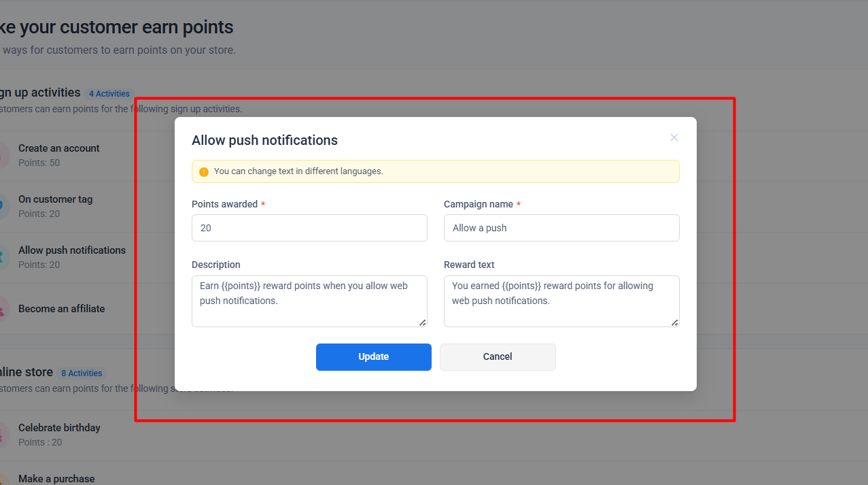Select Allow push notifications in activity list
Image resolution: width=868 pixels, height=485 pixels.
point(71,250)
